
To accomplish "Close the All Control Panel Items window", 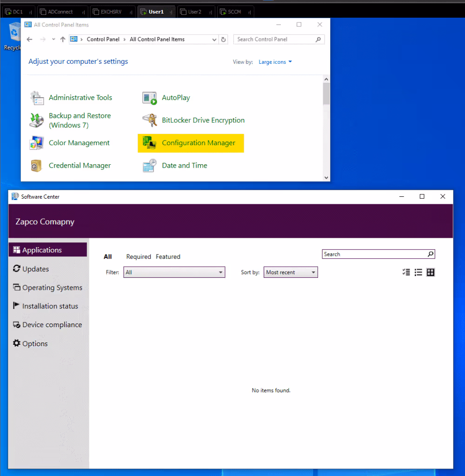I will pos(320,25).
